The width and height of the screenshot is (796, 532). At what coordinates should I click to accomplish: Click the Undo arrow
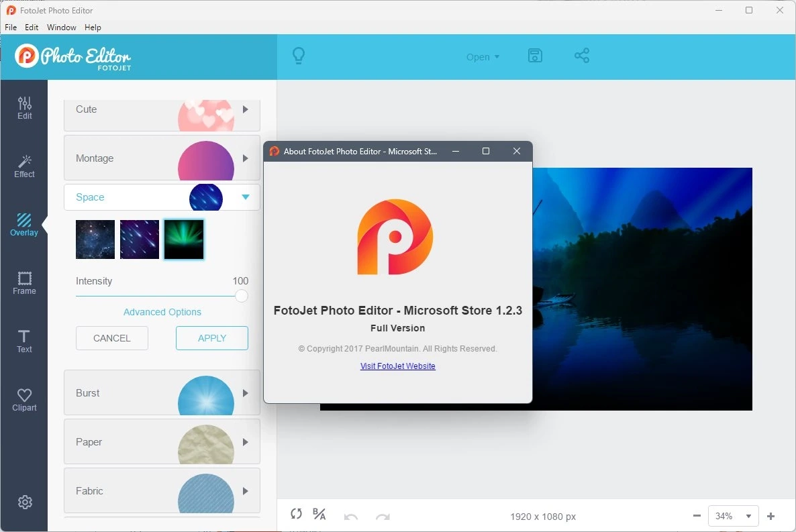click(x=351, y=517)
